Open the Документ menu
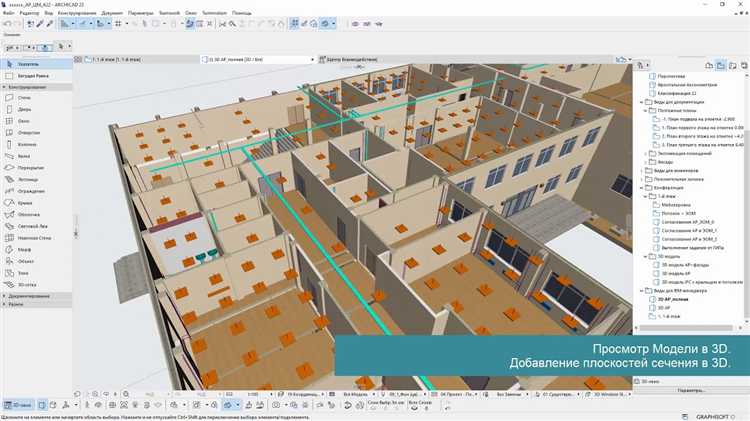750x421 pixels. pos(112,13)
